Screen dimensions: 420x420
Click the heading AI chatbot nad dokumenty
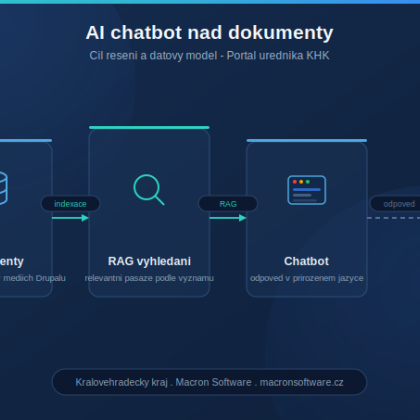click(x=209, y=33)
